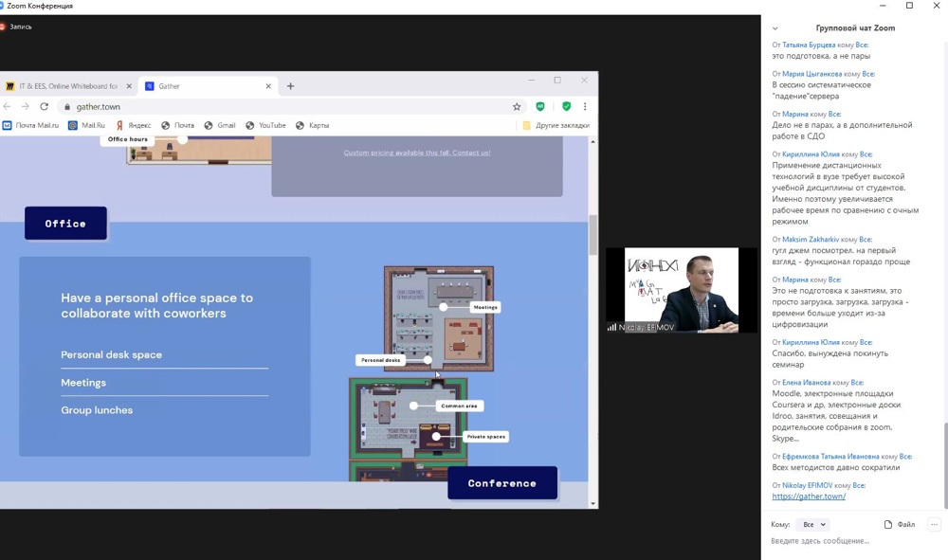Click the browser page scroll-up arrow
Viewport: 948px width, 560px height.
[592, 141]
